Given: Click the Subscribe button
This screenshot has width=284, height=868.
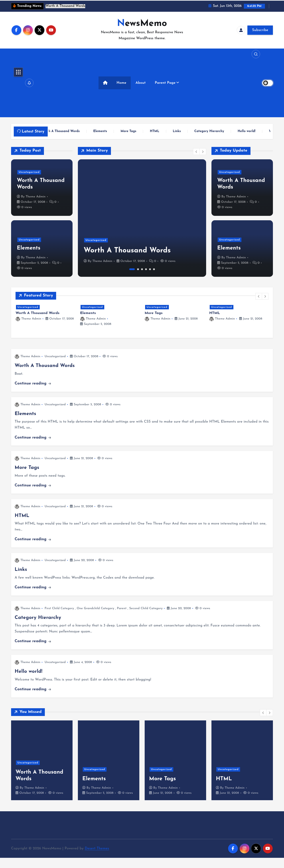Looking at the screenshot, I should click(260, 30).
